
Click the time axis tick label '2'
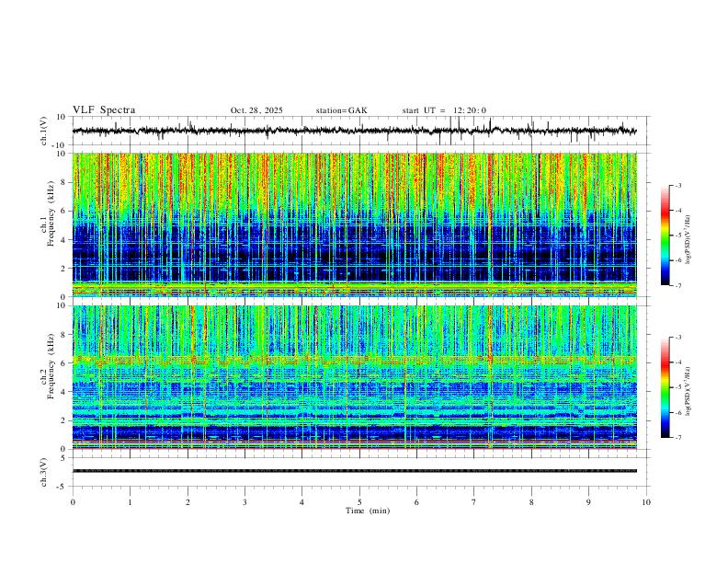(x=188, y=502)
